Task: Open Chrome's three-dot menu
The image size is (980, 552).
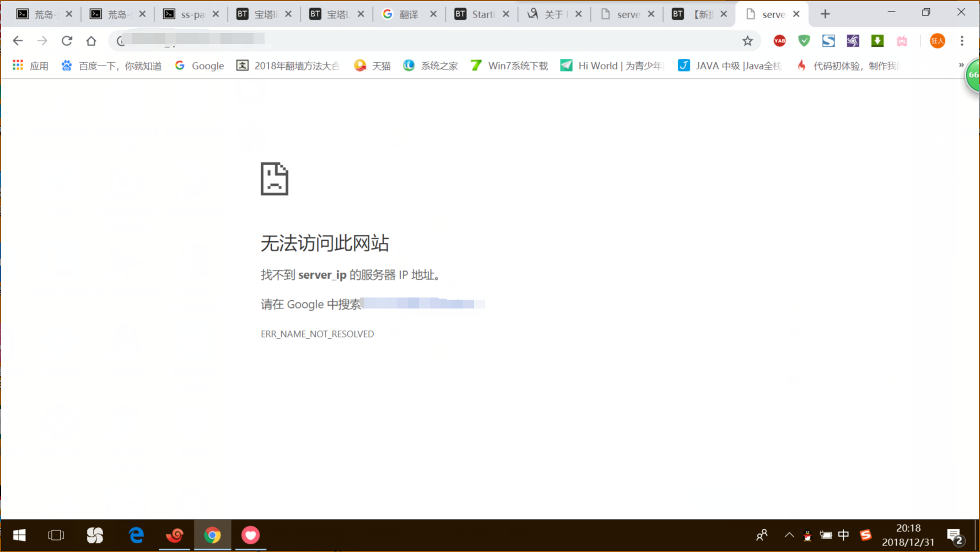Action: pos(962,41)
